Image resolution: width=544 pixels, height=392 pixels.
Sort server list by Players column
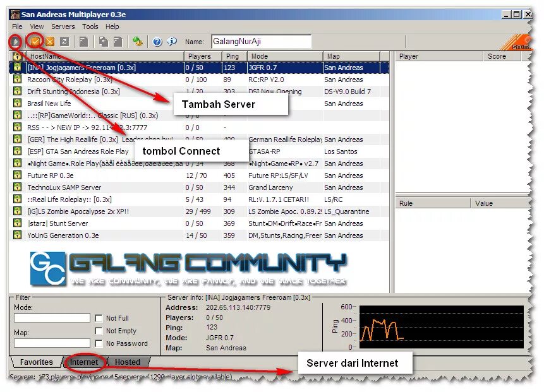[x=203, y=56]
